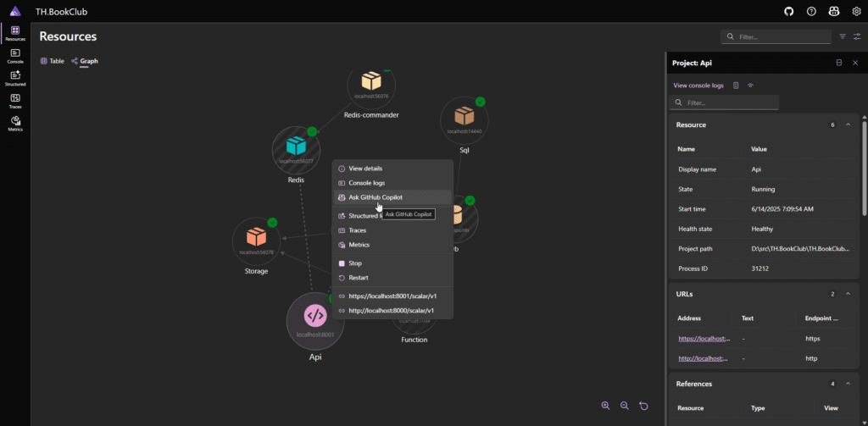Reset the graph view zoom
Screen dimensions: 868x426
click(x=643, y=406)
